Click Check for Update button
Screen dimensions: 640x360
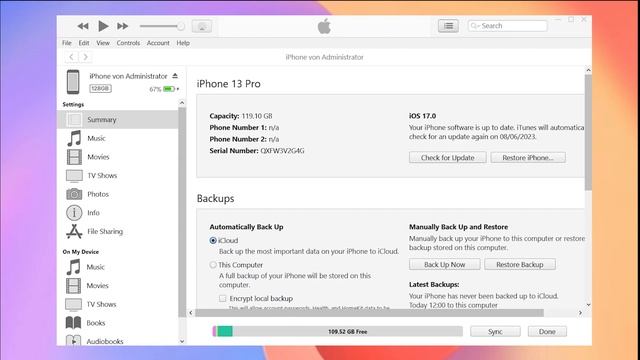click(447, 158)
